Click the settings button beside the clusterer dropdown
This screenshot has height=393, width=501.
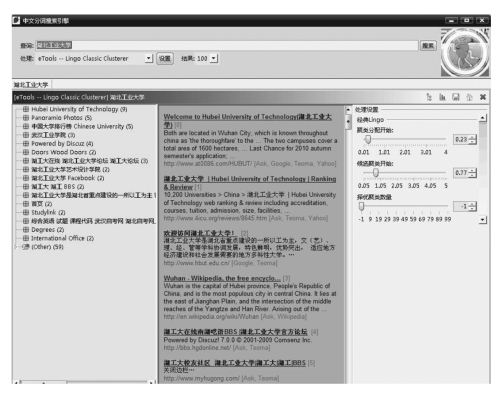pyautogui.click(x=165, y=59)
